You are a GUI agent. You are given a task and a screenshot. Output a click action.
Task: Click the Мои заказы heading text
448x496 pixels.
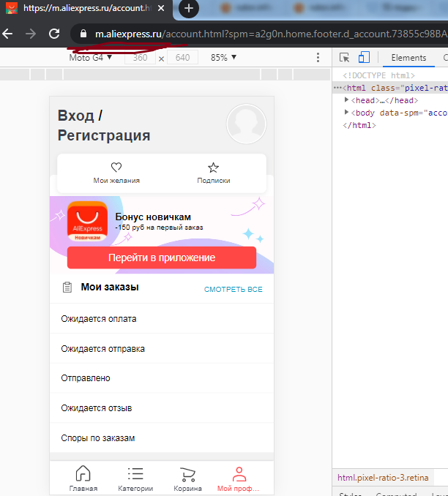110,287
